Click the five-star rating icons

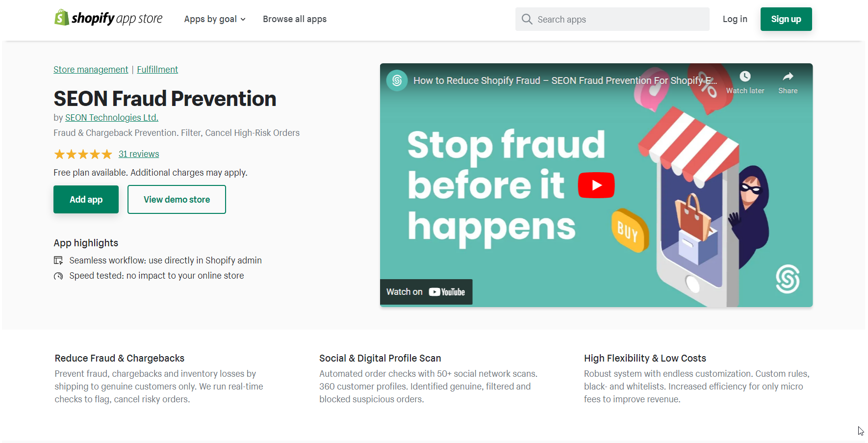tap(83, 155)
